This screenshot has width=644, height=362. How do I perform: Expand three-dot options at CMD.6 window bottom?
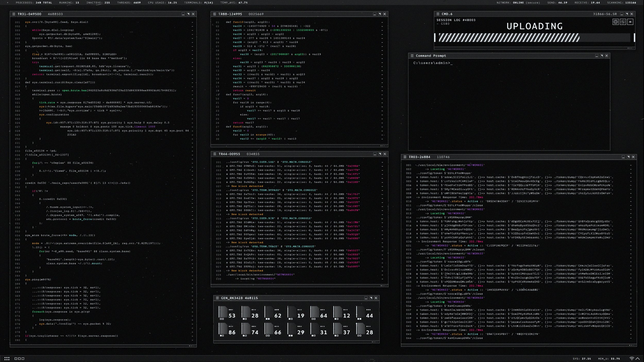tap(630, 48)
